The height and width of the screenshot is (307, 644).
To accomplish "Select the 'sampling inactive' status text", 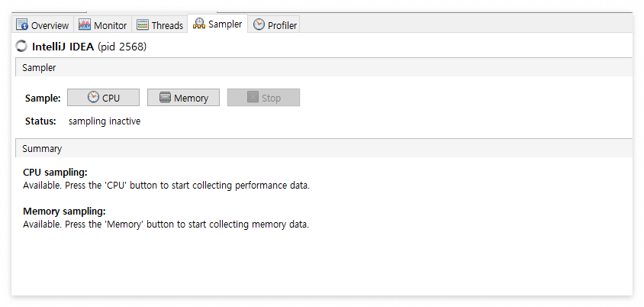I will [x=105, y=121].
